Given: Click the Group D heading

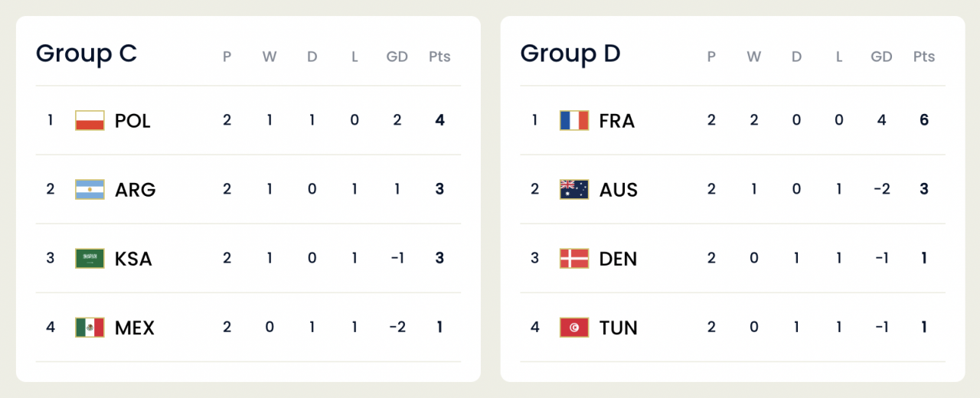Looking at the screenshot, I should pos(570,54).
